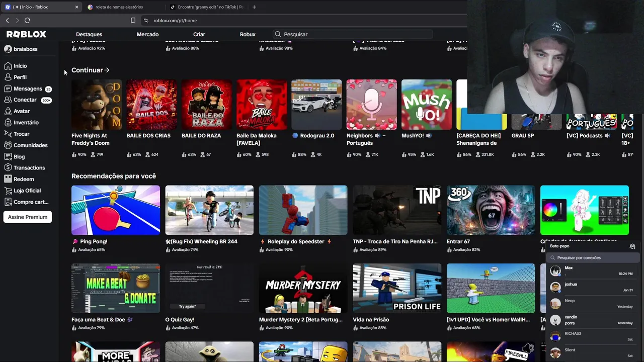The image size is (644, 362).
Task: Open Entrar 67 thumbnail
Action: 491,210
